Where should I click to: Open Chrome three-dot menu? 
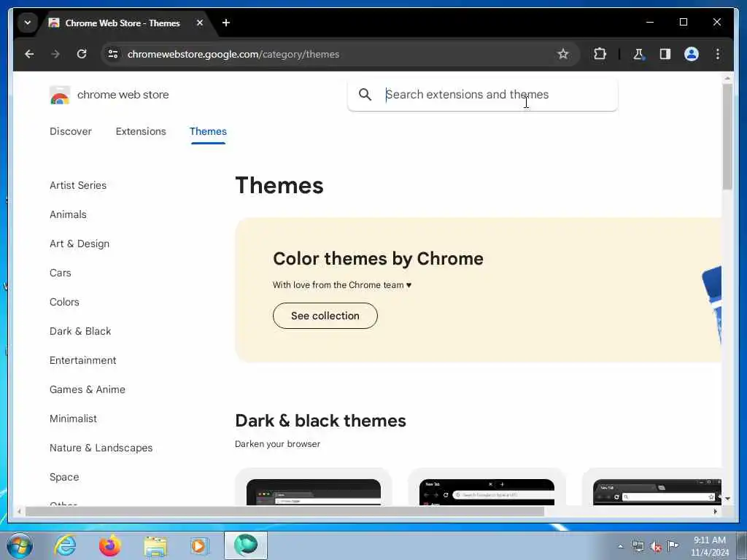(718, 54)
